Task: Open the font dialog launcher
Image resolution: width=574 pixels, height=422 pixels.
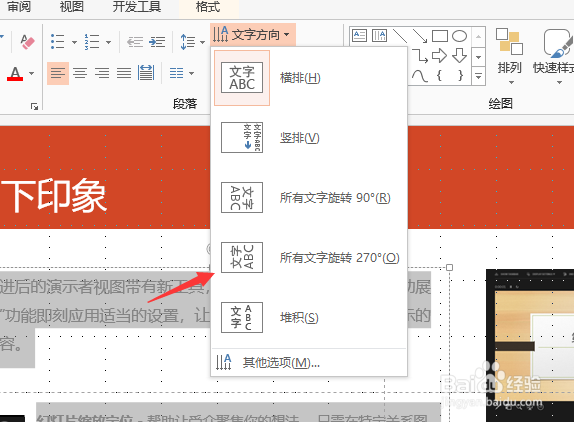Action: pos(34,107)
